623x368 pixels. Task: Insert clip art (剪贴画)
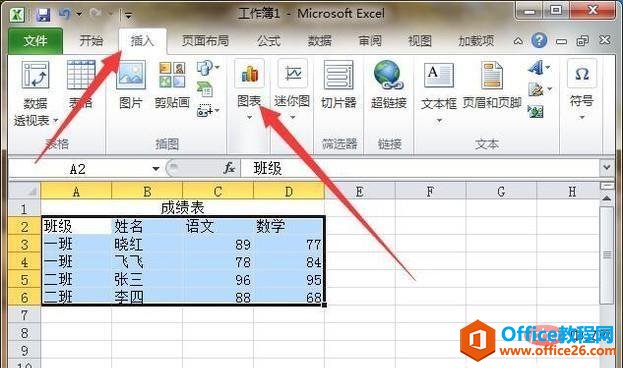click(x=172, y=84)
